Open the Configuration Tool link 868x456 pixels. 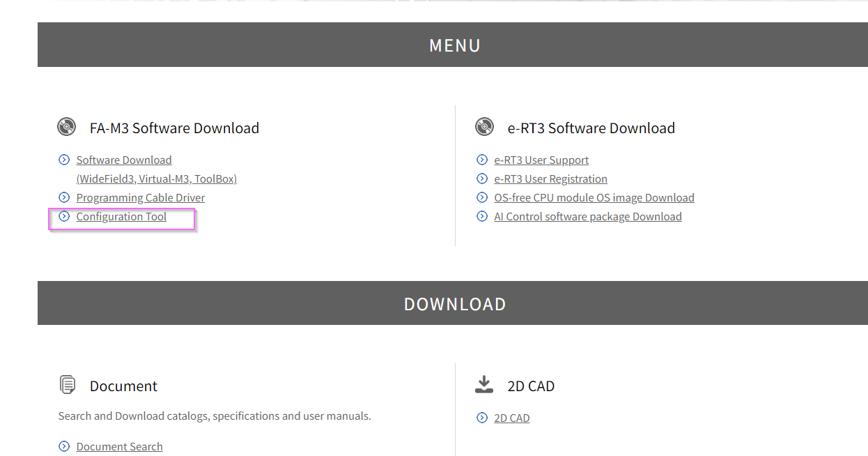pyautogui.click(x=121, y=217)
